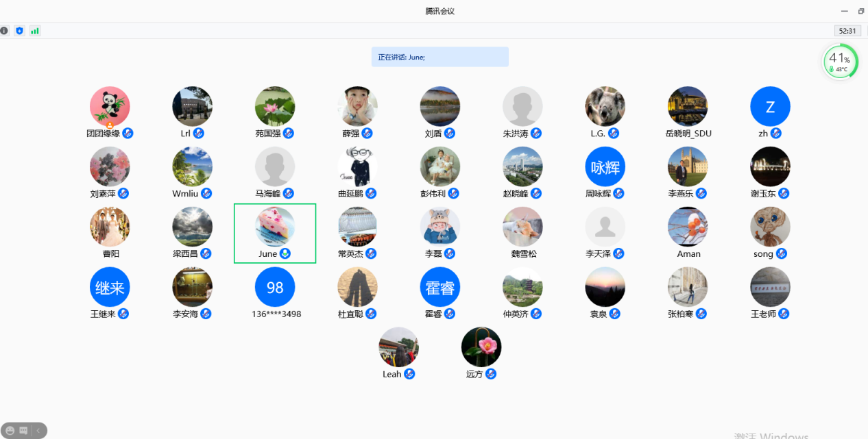Viewport: 868px width, 439px height.
Task: Open the meeting info icon
Action: (x=4, y=31)
